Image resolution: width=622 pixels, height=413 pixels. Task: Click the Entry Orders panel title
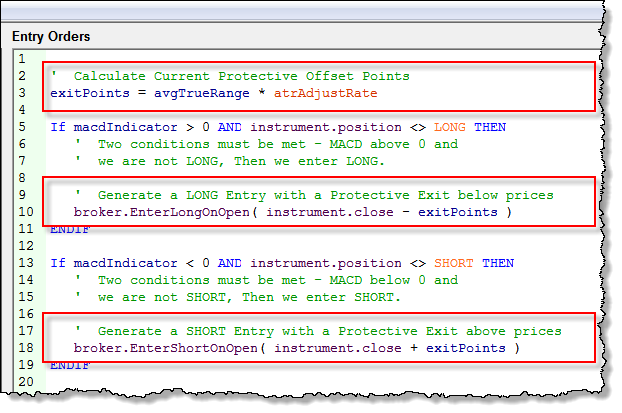coord(51,37)
